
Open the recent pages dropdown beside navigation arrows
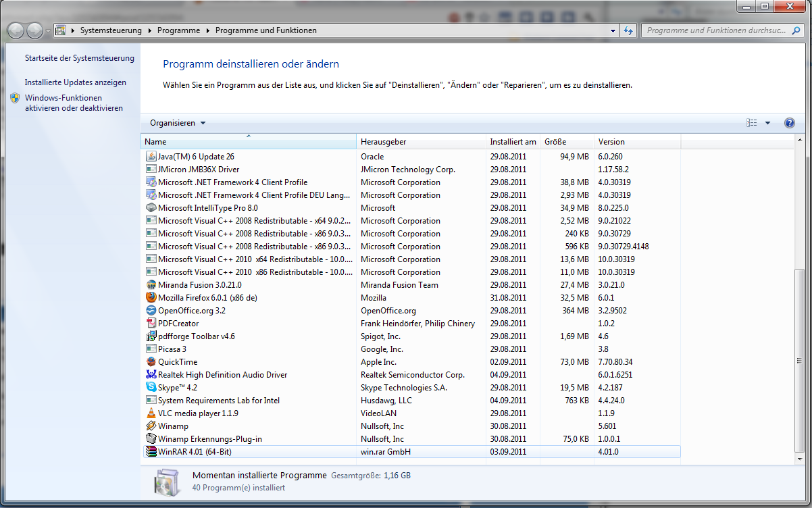click(48, 30)
